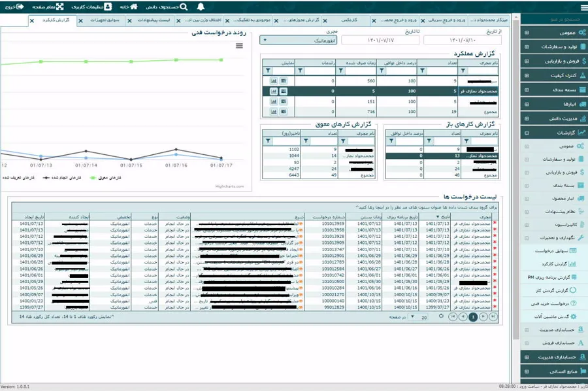Click chart icon in highlighted محمدجواد performance row
The image size is (588, 391).
274,91
